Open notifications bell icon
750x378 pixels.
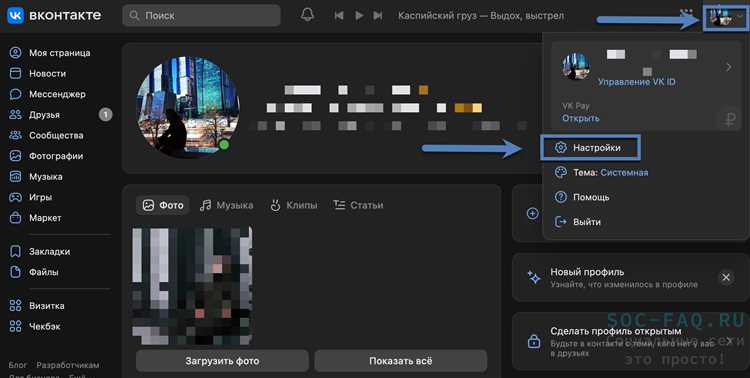[x=308, y=15]
